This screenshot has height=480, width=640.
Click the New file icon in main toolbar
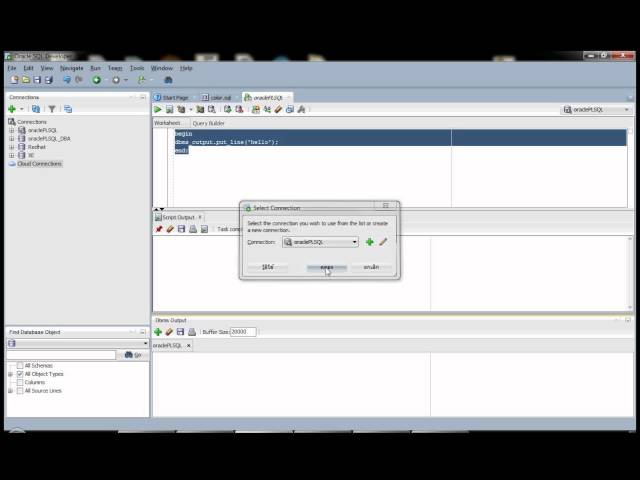(x=14, y=80)
